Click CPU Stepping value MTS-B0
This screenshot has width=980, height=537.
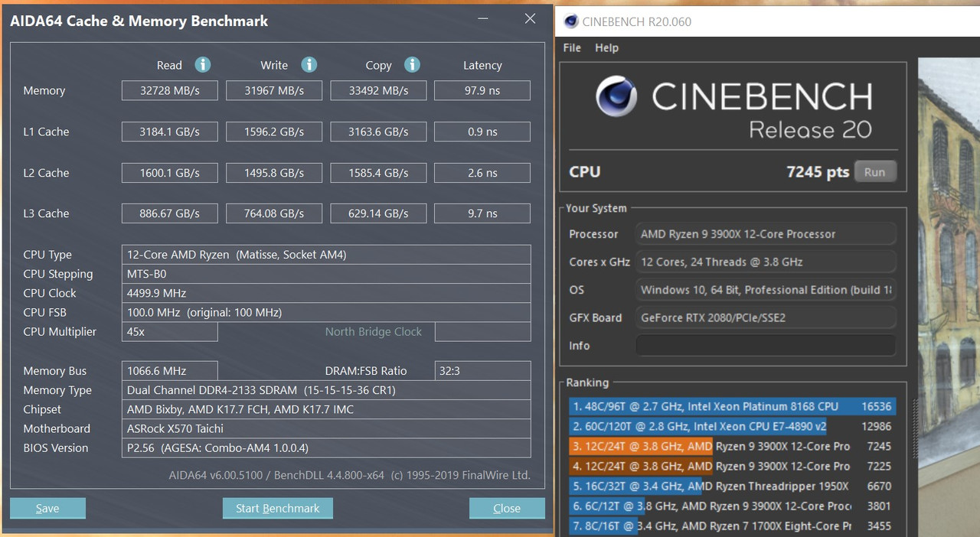pyautogui.click(x=326, y=274)
